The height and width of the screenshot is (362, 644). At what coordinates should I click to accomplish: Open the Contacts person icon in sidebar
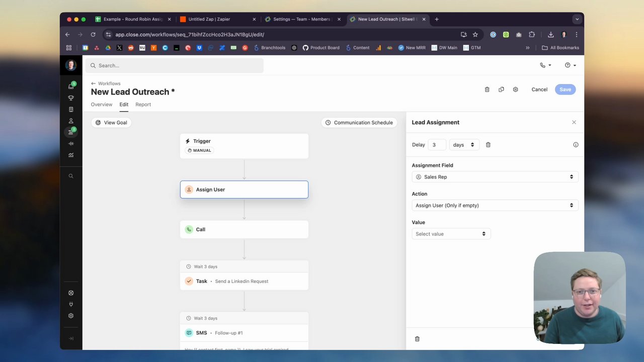pyautogui.click(x=71, y=121)
